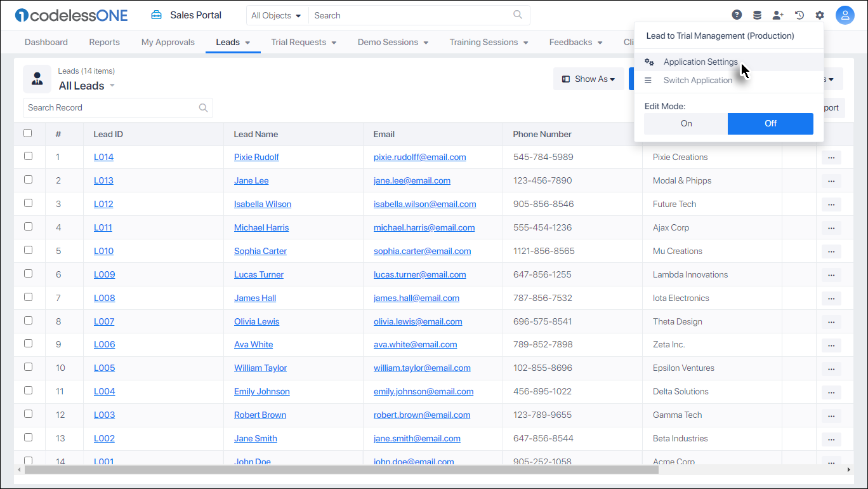Open the history clock icon
Viewport: 868px width, 489px height.
[799, 15]
